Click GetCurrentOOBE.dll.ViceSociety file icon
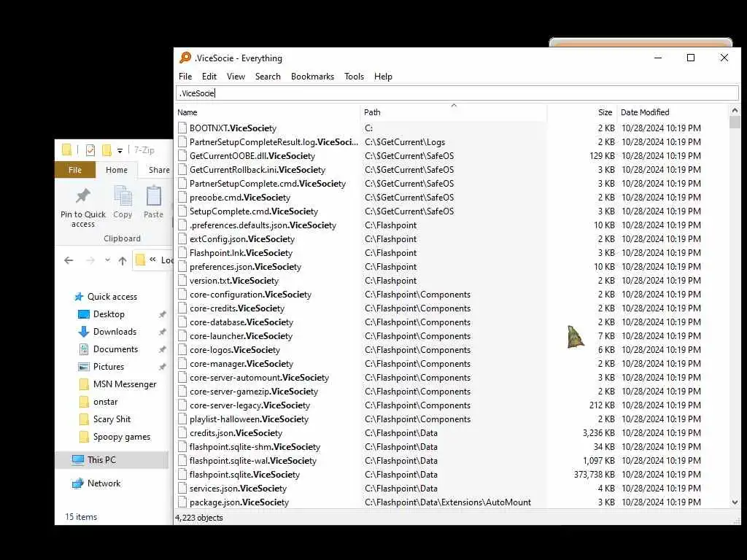747x560 pixels. (182, 156)
